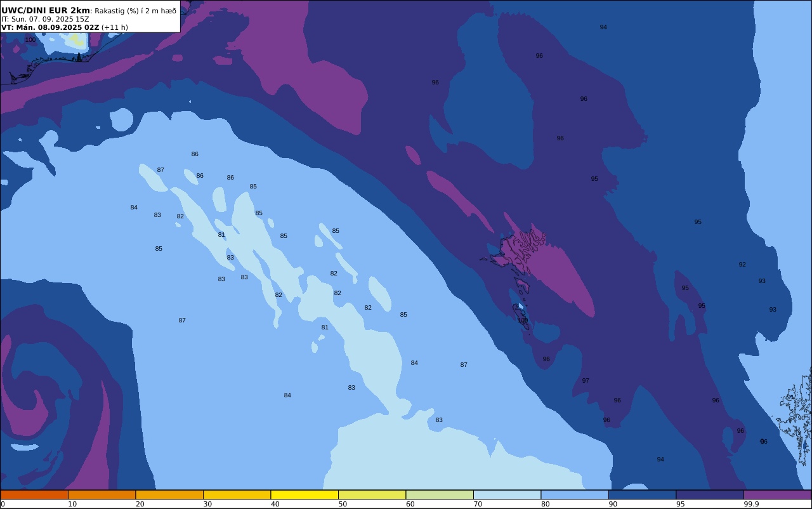Select the legend tick label "10"
812x509 pixels.
[x=72, y=504]
